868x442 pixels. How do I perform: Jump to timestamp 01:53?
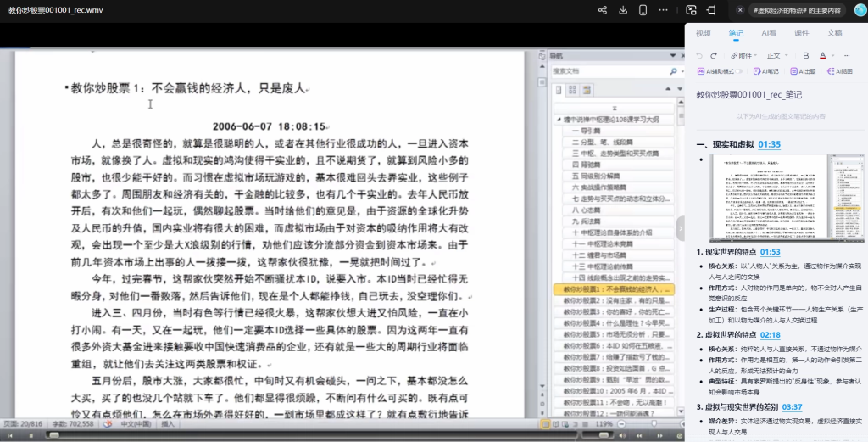coord(770,252)
